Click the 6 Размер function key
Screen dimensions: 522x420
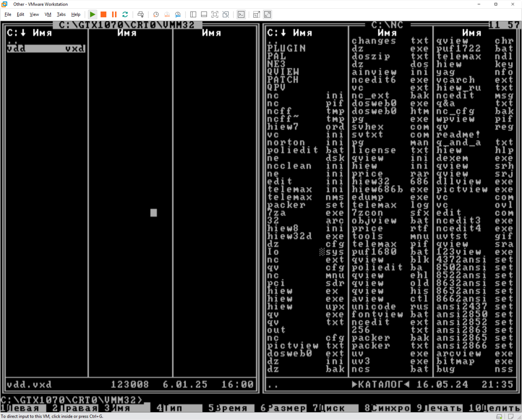[x=283, y=408]
